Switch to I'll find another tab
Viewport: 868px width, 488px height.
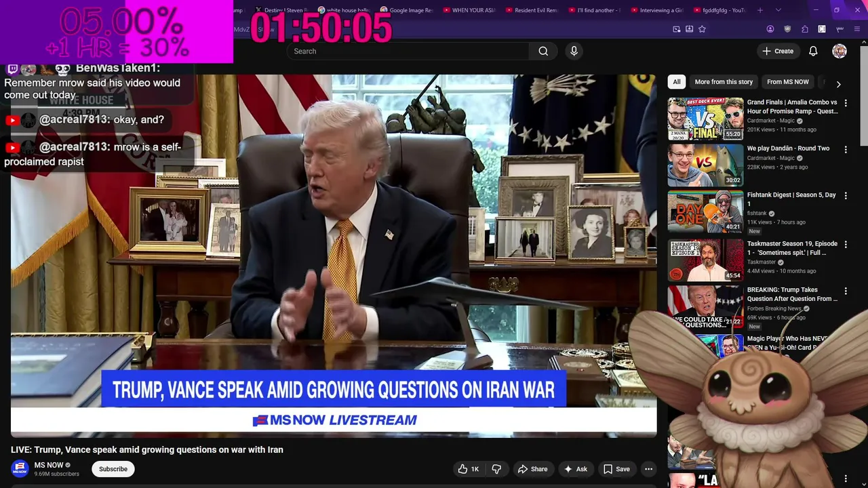pos(593,10)
